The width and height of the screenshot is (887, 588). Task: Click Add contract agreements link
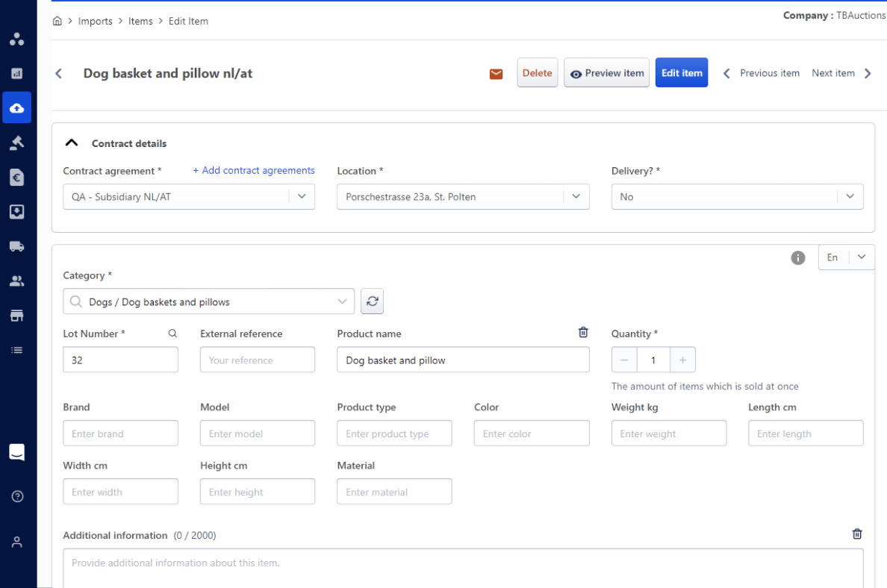pos(254,170)
